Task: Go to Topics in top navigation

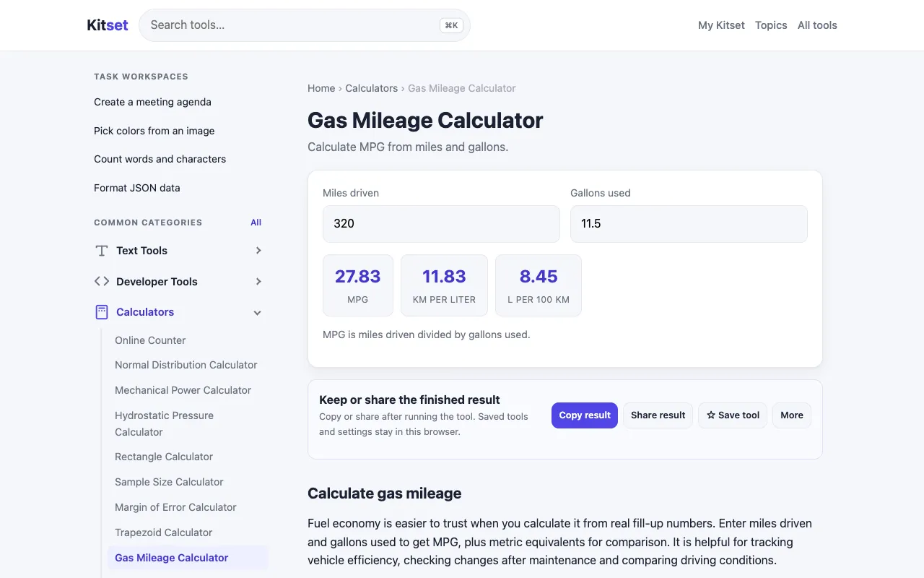Action: [x=771, y=25]
